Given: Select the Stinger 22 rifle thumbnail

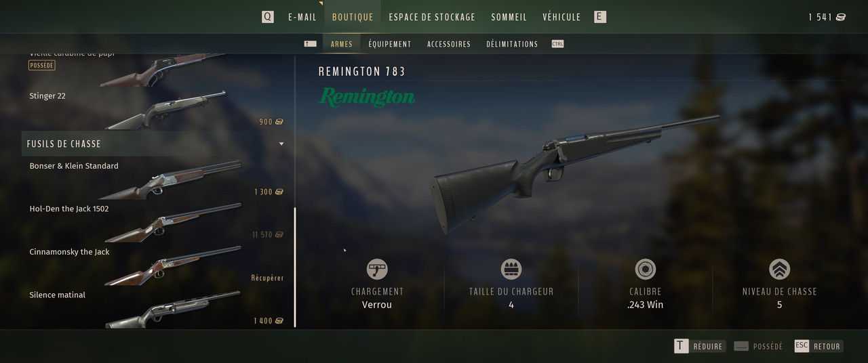Looking at the screenshot, I should (x=165, y=110).
